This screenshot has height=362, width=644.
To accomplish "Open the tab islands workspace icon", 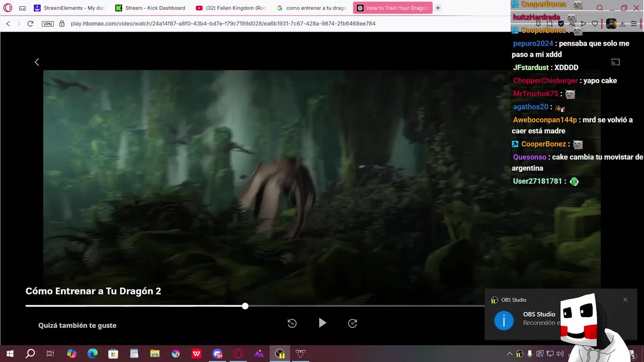I will (22, 8).
